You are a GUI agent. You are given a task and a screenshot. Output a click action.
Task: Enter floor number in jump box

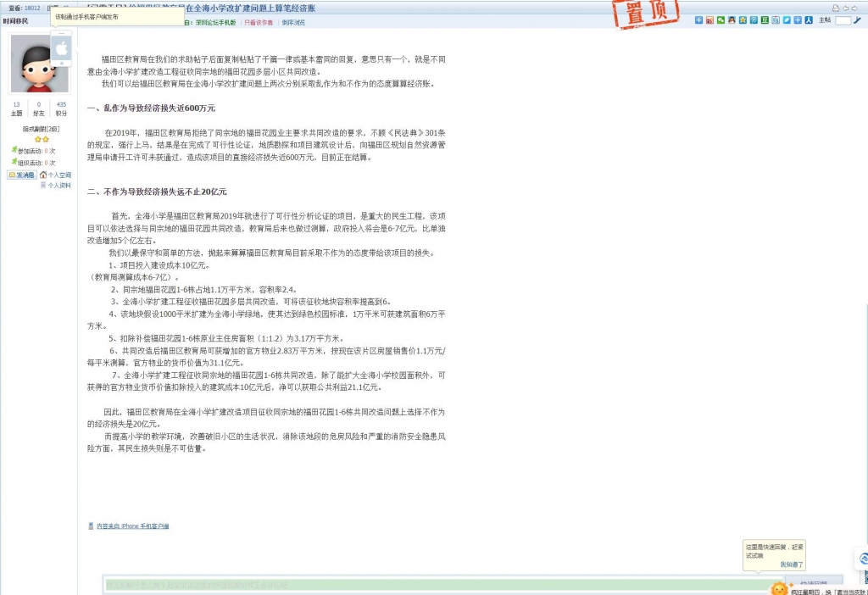[x=843, y=19]
